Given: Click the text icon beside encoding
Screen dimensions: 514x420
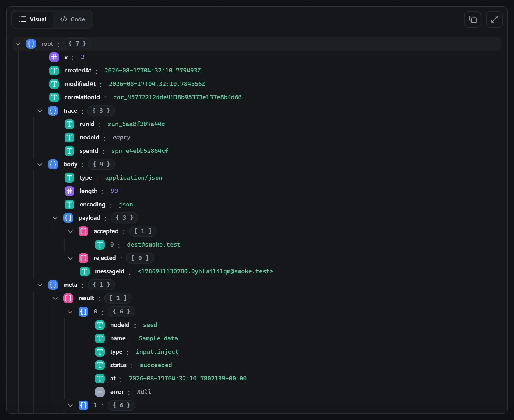Looking at the screenshot, I should tap(69, 205).
